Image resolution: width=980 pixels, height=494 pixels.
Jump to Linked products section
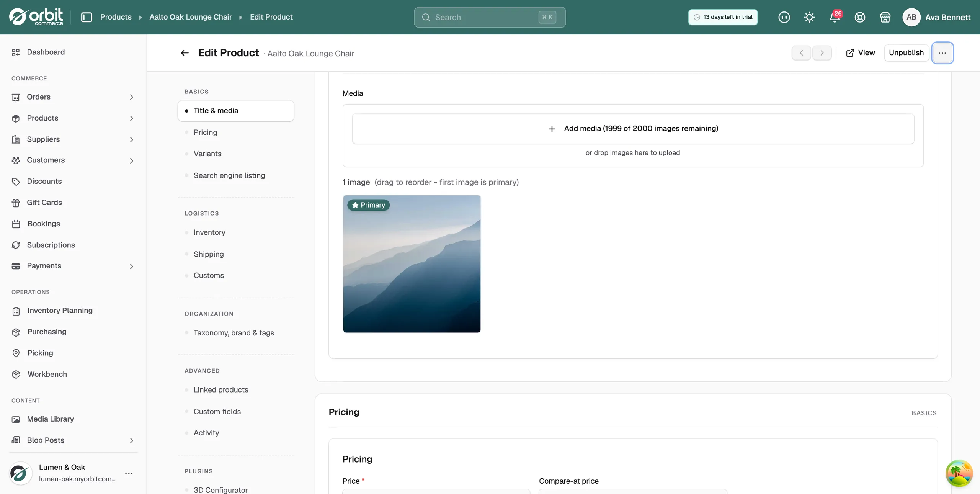click(220, 390)
